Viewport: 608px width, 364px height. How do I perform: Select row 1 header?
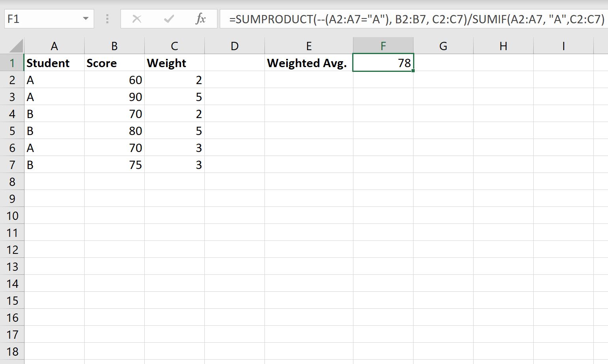(x=12, y=63)
